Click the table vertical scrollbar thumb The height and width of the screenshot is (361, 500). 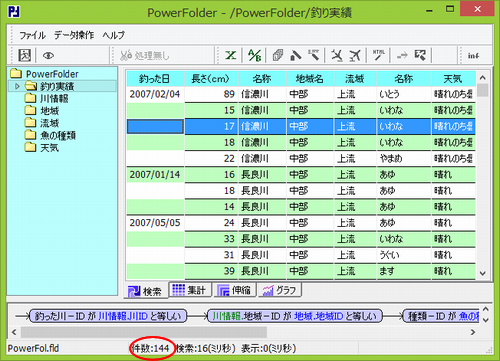482,90
